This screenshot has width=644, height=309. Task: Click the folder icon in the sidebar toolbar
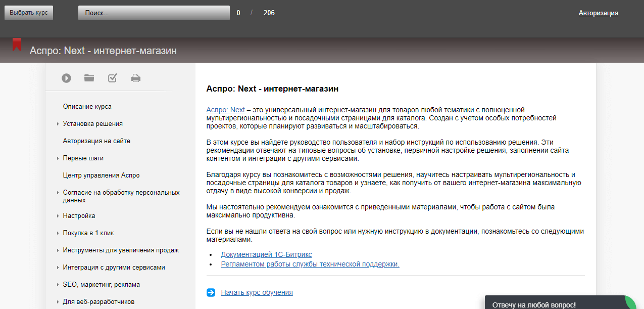point(89,78)
